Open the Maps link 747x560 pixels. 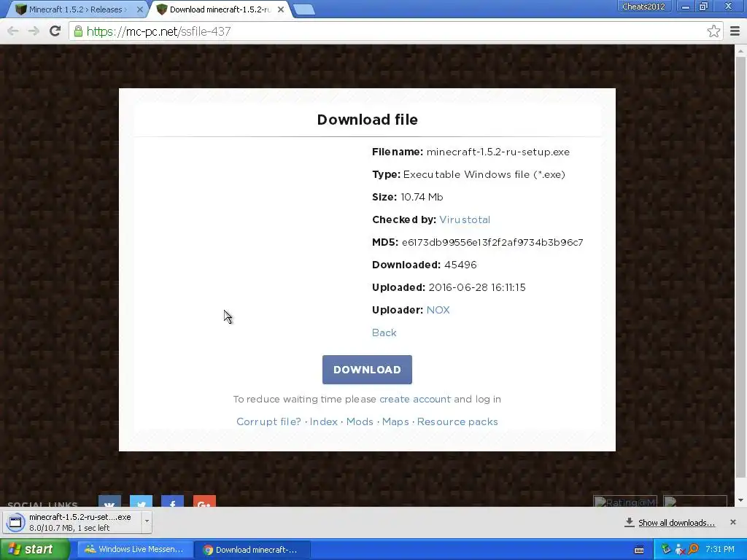click(x=395, y=422)
